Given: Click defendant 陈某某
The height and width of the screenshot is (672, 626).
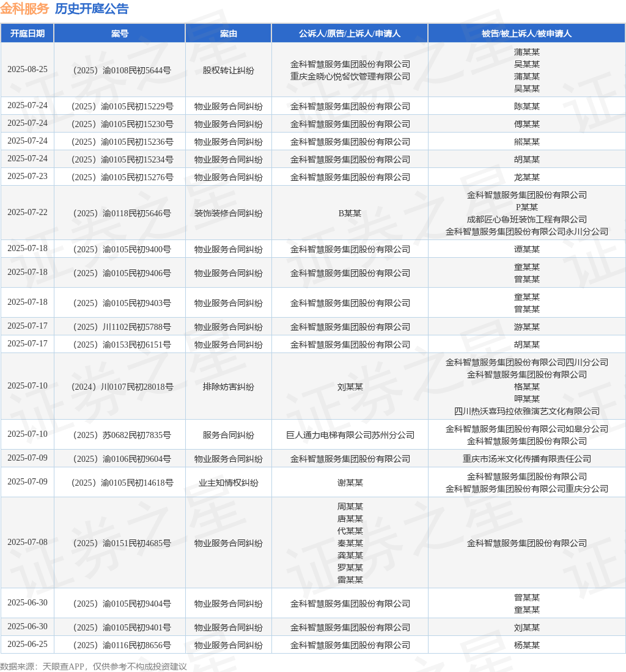Looking at the screenshot, I should (x=526, y=106).
